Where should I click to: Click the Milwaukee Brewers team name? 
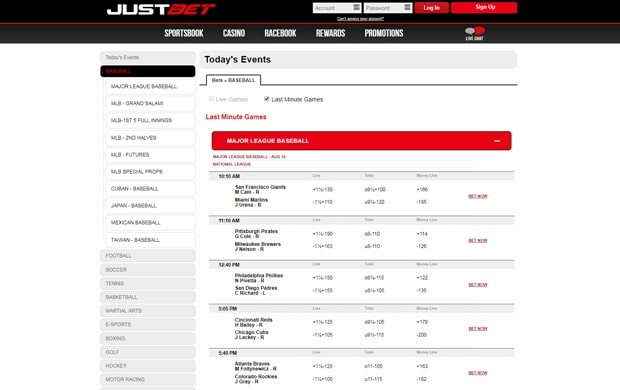click(x=258, y=244)
